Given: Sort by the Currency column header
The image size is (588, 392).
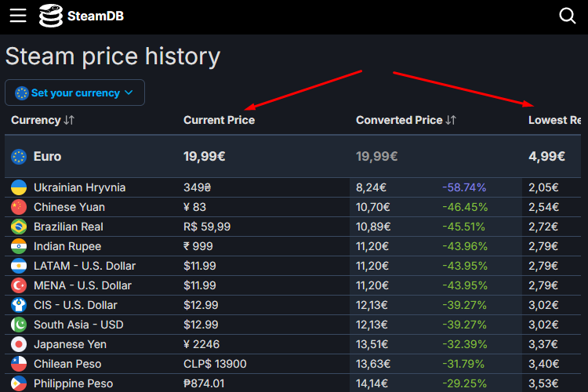Looking at the screenshot, I should [x=43, y=120].
